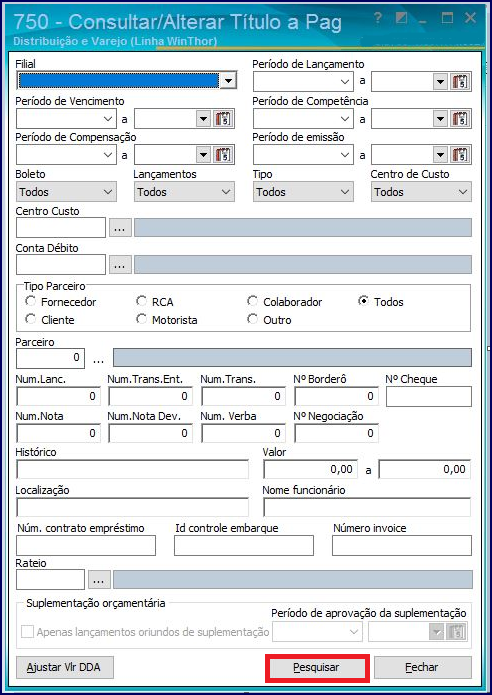492x695 pixels.
Task: Focus the Num.Trans.Ent. field
Action: [x=150, y=396]
